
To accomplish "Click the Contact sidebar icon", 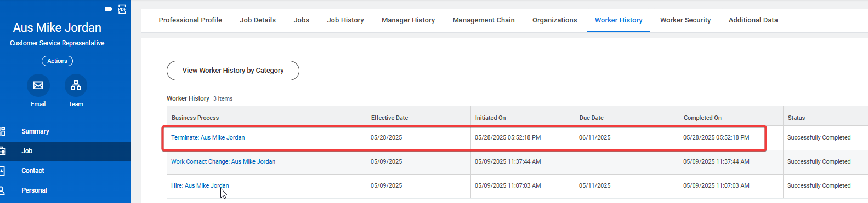I will click(x=3, y=171).
